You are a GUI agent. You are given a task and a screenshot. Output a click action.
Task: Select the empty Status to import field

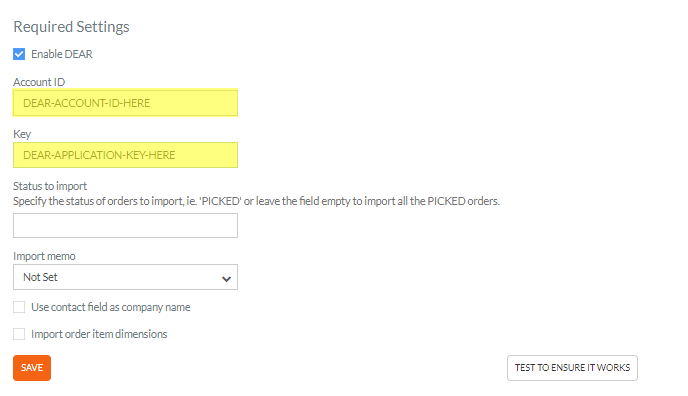pos(125,226)
